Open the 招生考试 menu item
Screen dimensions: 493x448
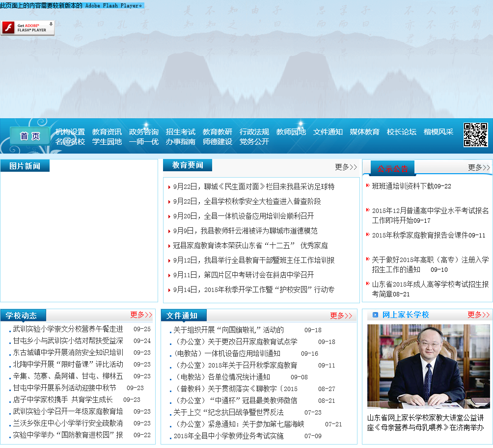coord(181,132)
